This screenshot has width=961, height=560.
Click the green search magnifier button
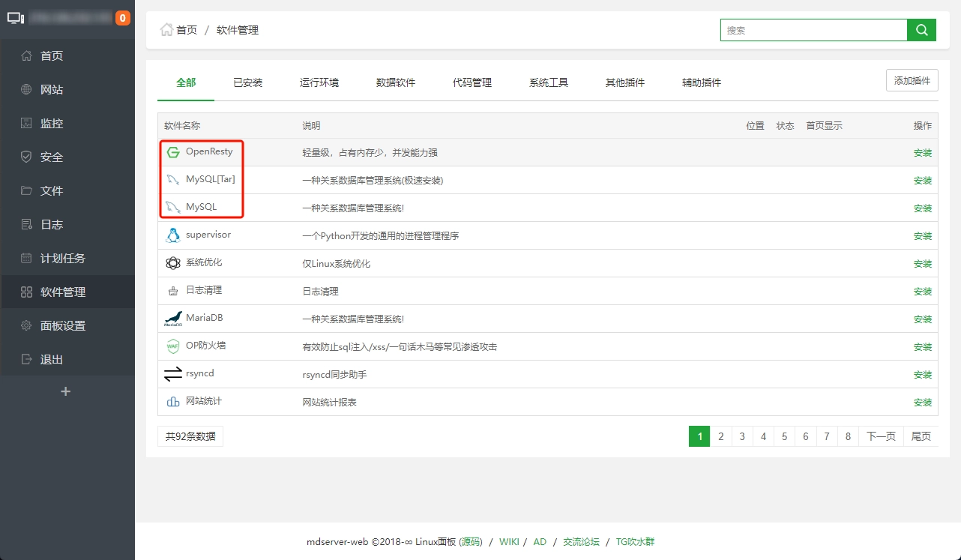pyautogui.click(x=921, y=30)
